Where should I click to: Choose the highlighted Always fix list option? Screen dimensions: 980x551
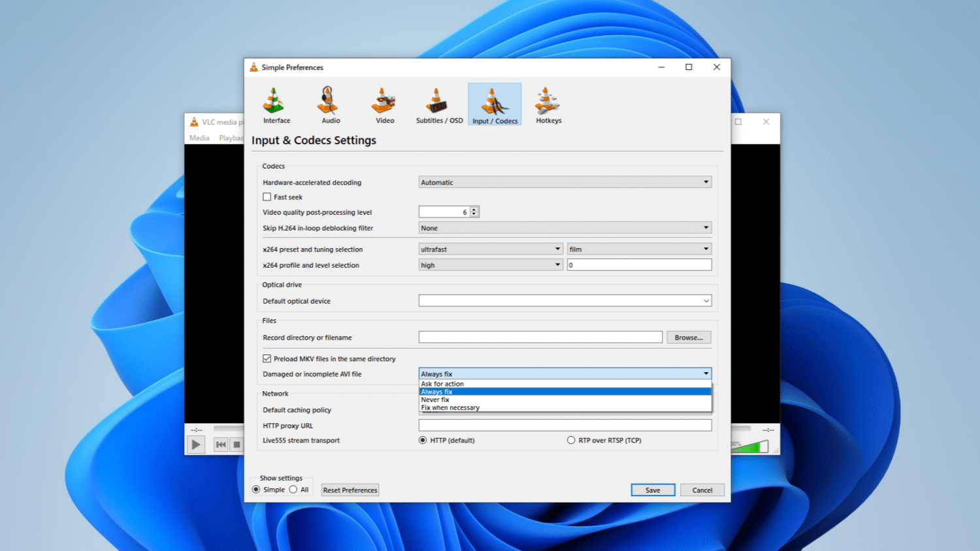[x=565, y=392]
